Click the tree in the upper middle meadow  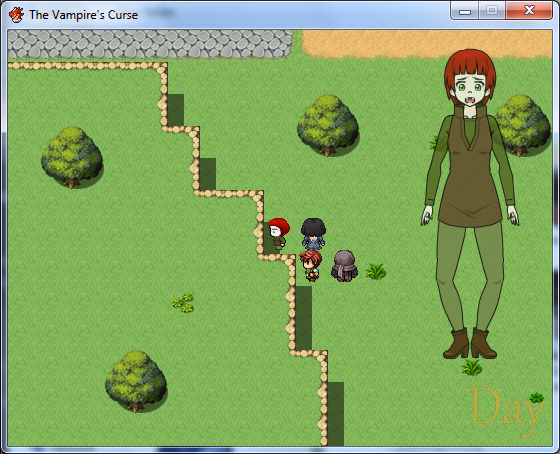coord(328,125)
